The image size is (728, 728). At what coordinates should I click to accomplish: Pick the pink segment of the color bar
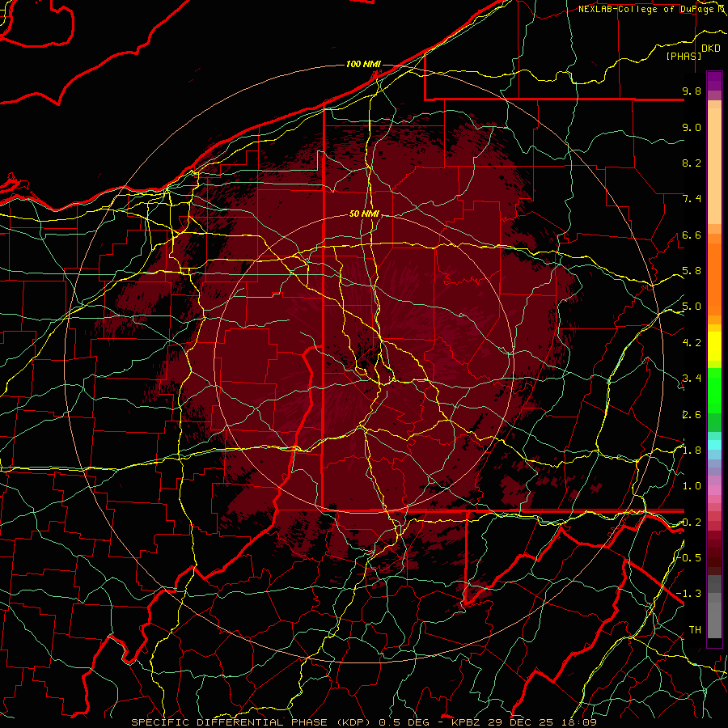pos(714,490)
